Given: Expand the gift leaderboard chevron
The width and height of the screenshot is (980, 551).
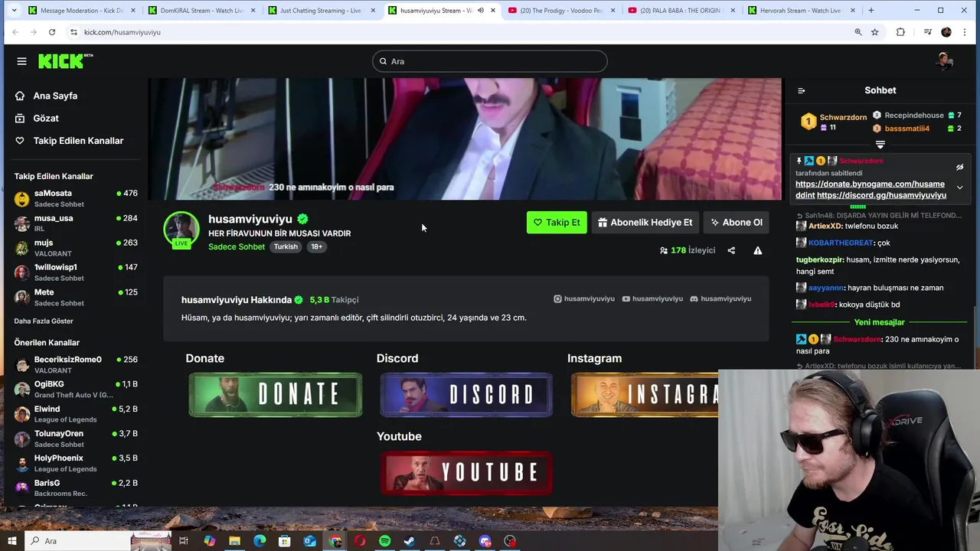Looking at the screenshot, I should [x=880, y=145].
